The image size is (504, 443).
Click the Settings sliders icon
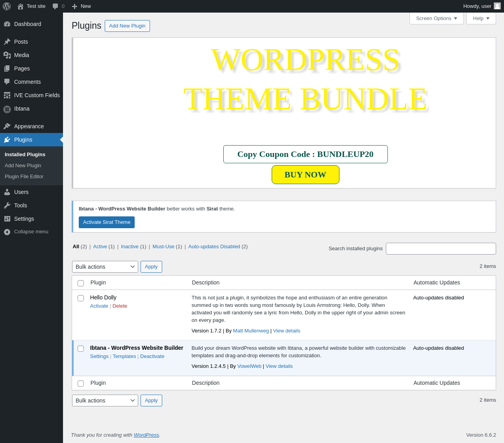[x=7, y=219]
